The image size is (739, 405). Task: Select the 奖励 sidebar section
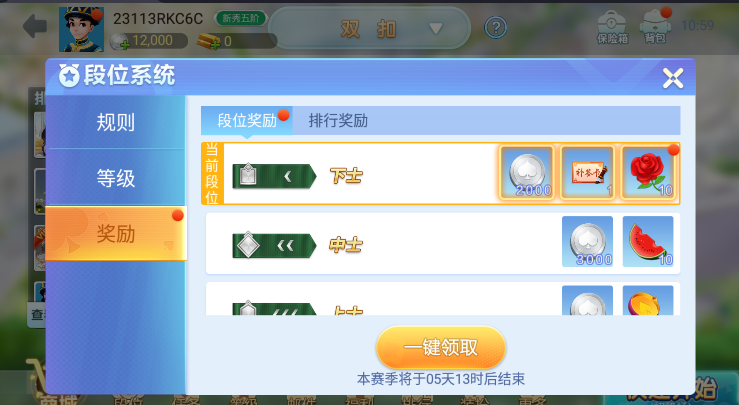tap(115, 233)
